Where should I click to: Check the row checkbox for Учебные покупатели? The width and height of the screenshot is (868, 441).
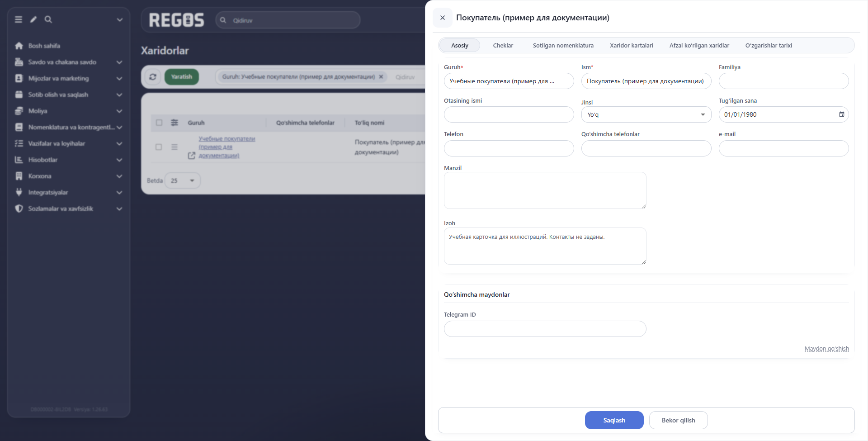(159, 147)
